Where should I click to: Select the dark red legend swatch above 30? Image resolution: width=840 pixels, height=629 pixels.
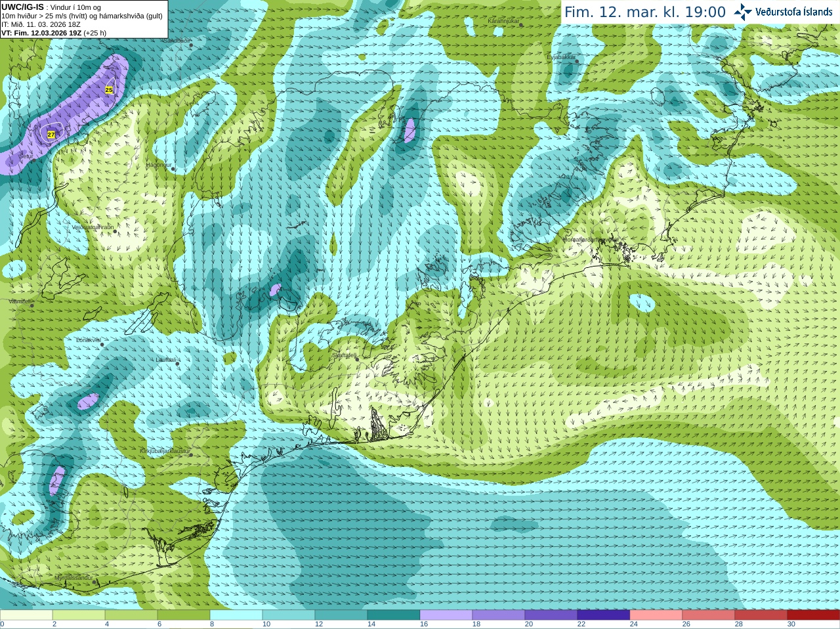coord(814,615)
